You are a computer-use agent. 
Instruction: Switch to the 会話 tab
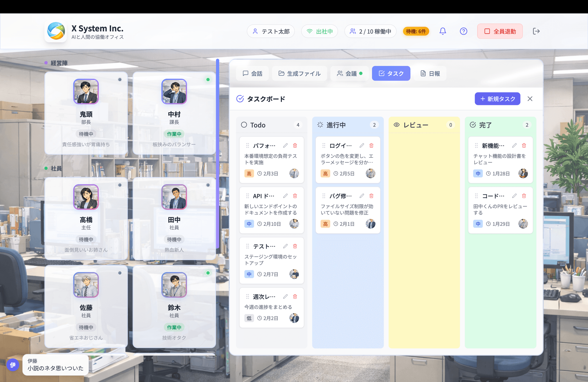pos(252,74)
